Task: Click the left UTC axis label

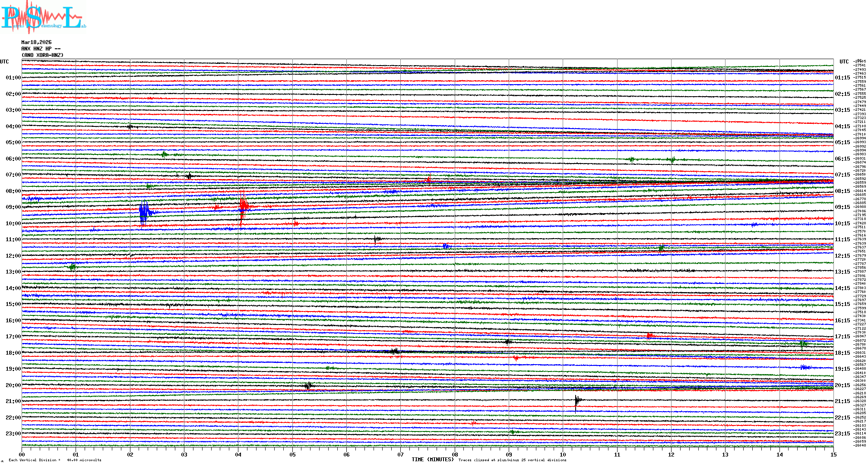Action: click(4, 62)
